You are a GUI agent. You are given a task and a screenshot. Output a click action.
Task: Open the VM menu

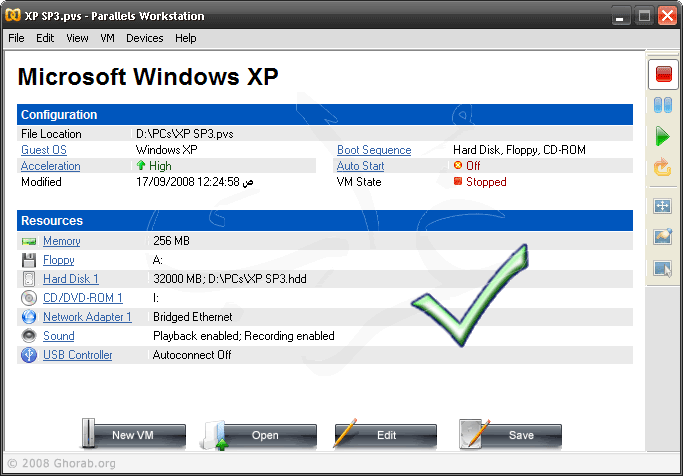pyautogui.click(x=107, y=38)
